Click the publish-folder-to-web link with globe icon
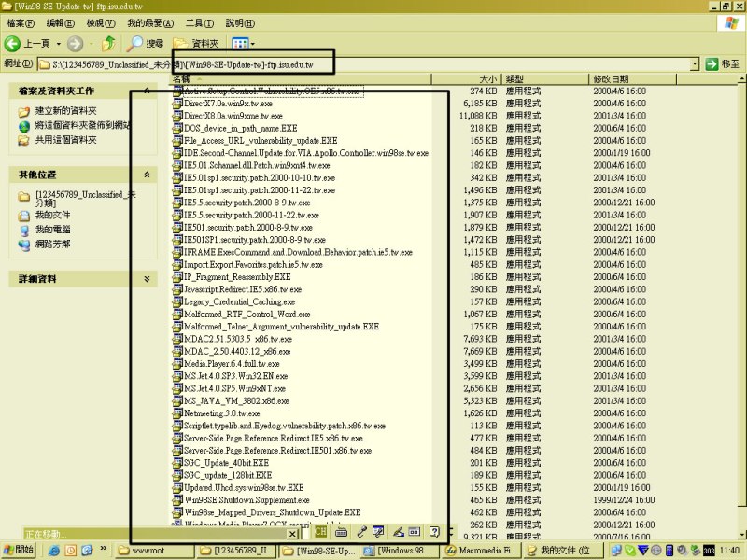Viewport: 747px width, 560px height. pyautogui.click(x=82, y=126)
